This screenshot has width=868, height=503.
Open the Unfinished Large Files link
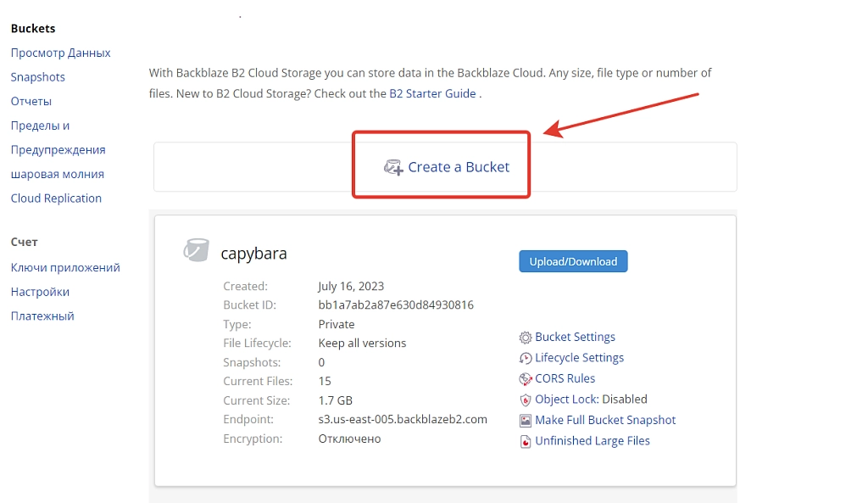tap(593, 441)
